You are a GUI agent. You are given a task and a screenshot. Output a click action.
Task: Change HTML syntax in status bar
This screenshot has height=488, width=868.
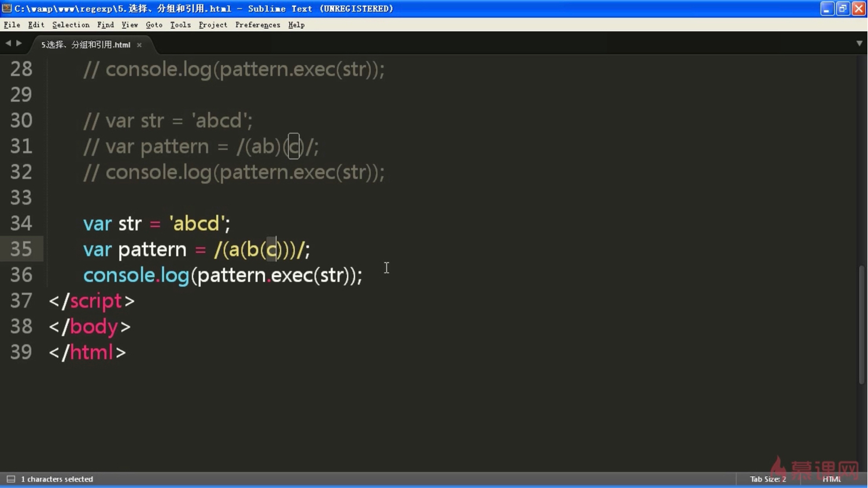832,479
